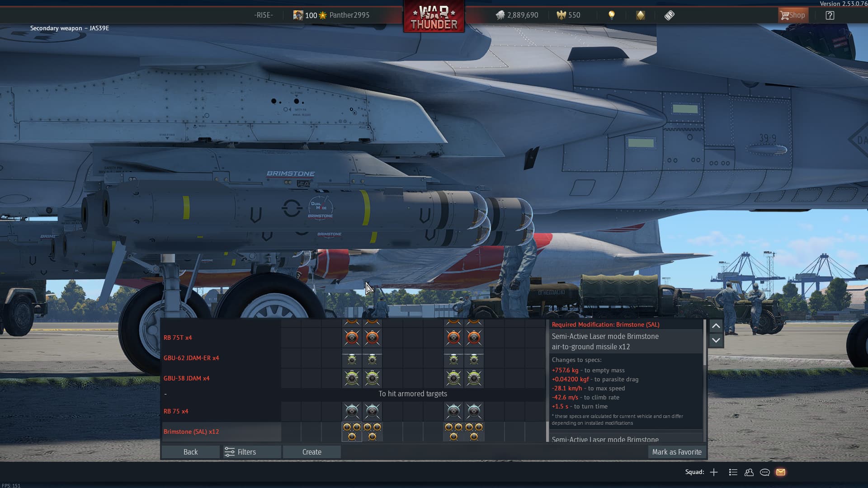The width and height of the screenshot is (868, 488).
Task: Select the GBU-38 JDAM x4 preset
Action: [186, 378]
